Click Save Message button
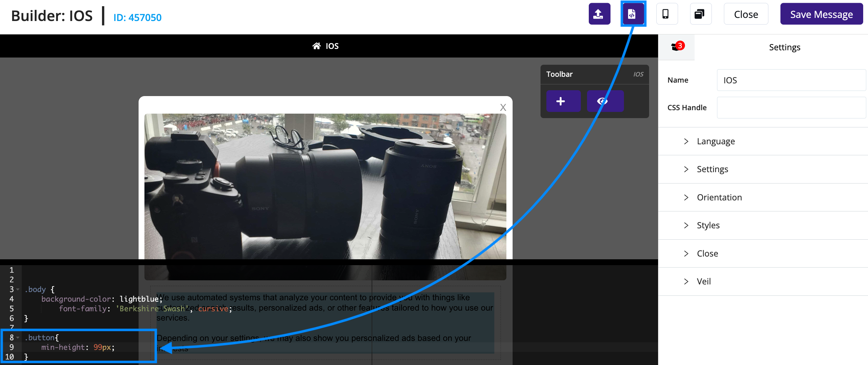This screenshot has height=365, width=868. pyautogui.click(x=821, y=14)
